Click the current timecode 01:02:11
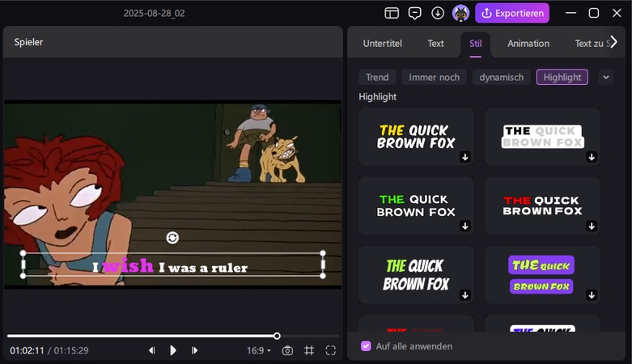This screenshot has width=632, height=364. coord(27,350)
